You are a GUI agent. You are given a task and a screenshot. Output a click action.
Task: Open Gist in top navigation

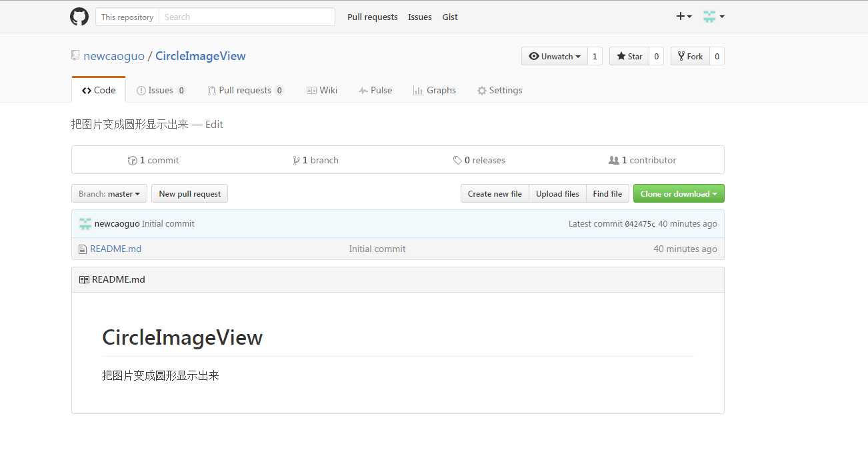(x=450, y=17)
